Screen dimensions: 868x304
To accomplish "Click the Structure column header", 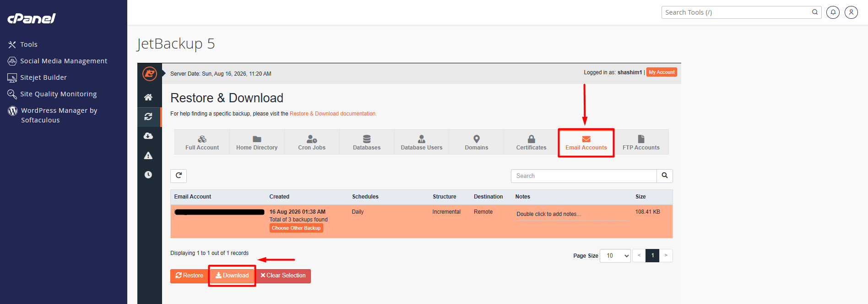I will [x=445, y=197].
